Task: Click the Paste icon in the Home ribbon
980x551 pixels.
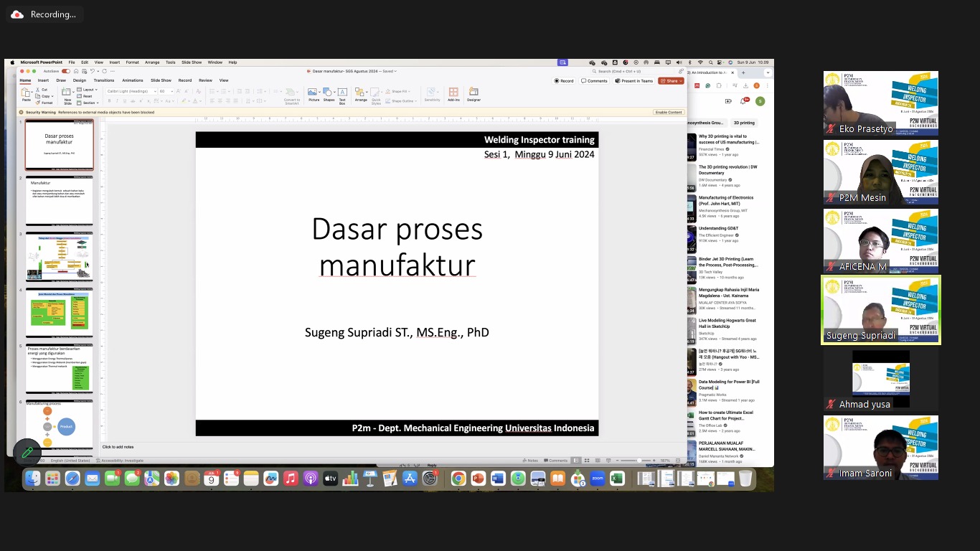Action: 27,93
